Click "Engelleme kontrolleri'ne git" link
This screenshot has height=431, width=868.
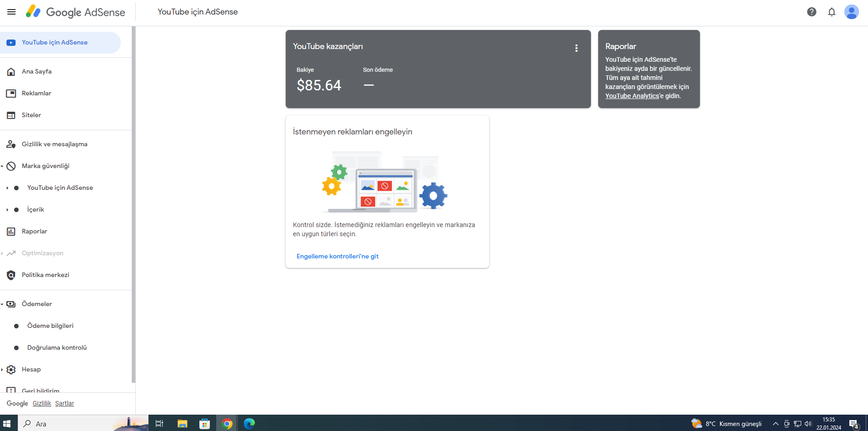click(x=337, y=257)
